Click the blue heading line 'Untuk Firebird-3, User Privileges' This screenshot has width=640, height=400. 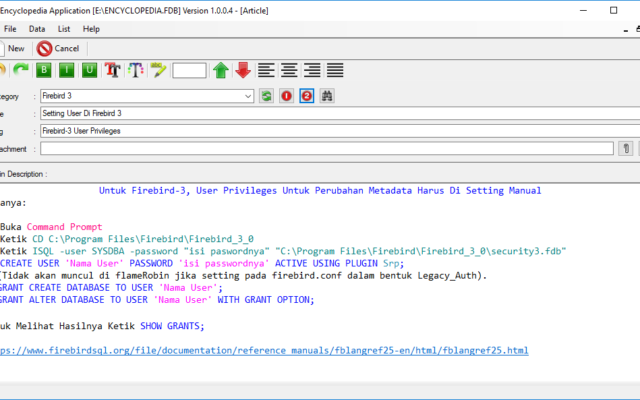click(x=320, y=191)
